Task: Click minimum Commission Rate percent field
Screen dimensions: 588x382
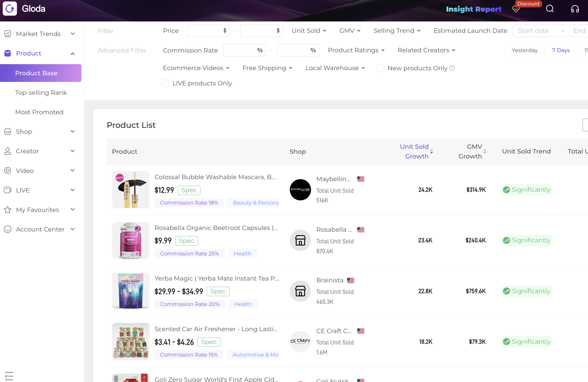Action: tap(244, 50)
